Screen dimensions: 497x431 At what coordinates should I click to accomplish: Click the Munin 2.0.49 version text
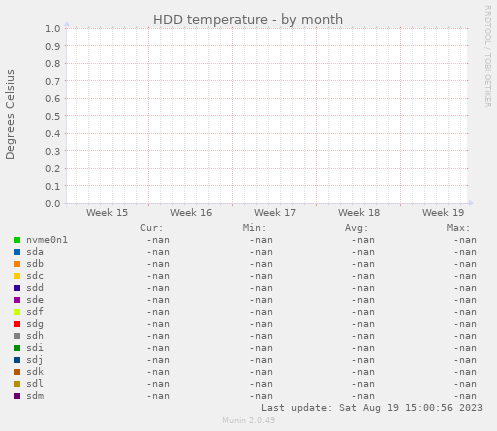pos(249,420)
